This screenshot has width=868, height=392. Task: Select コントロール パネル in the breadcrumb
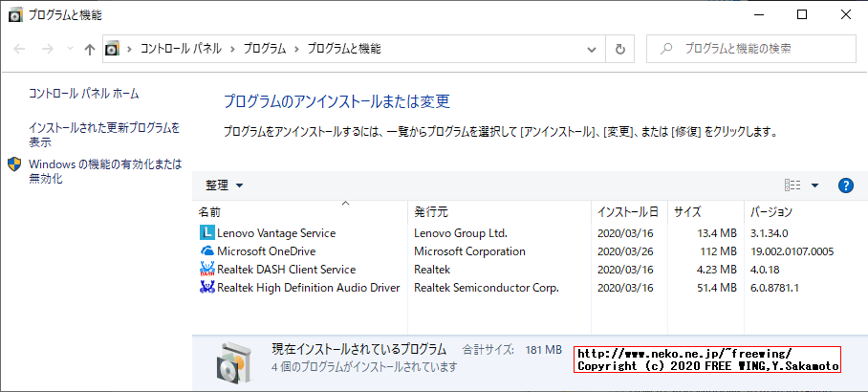coord(181,49)
